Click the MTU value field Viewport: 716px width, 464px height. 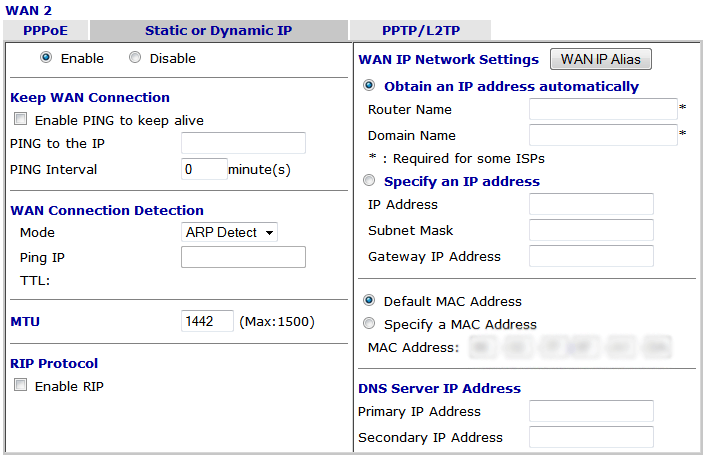point(207,321)
